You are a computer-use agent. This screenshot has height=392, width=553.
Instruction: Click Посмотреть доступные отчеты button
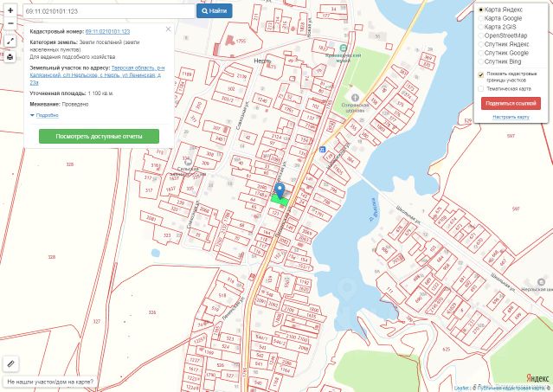99,137
